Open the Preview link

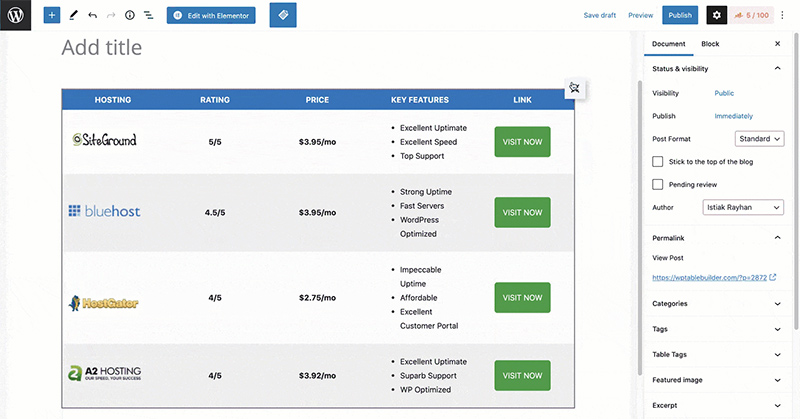640,15
